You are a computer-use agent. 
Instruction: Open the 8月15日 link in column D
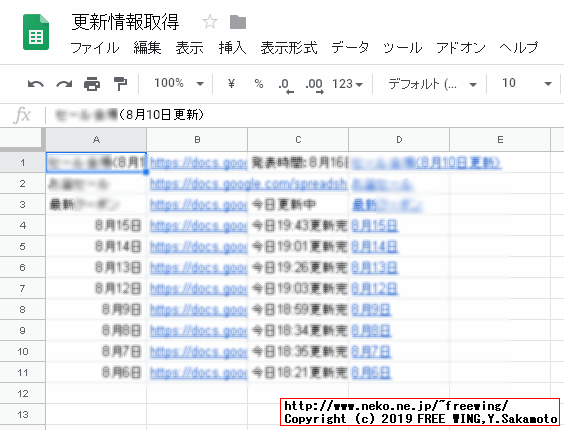(x=374, y=226)
